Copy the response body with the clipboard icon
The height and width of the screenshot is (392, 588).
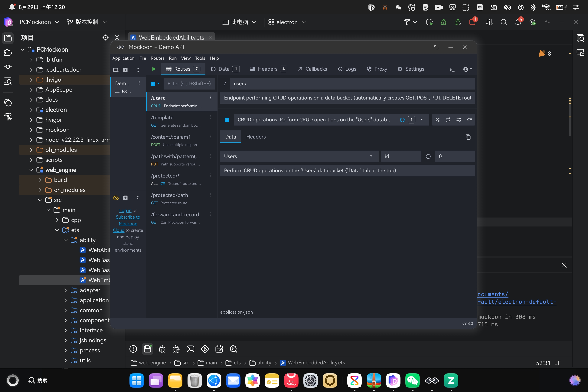point(468,137)
